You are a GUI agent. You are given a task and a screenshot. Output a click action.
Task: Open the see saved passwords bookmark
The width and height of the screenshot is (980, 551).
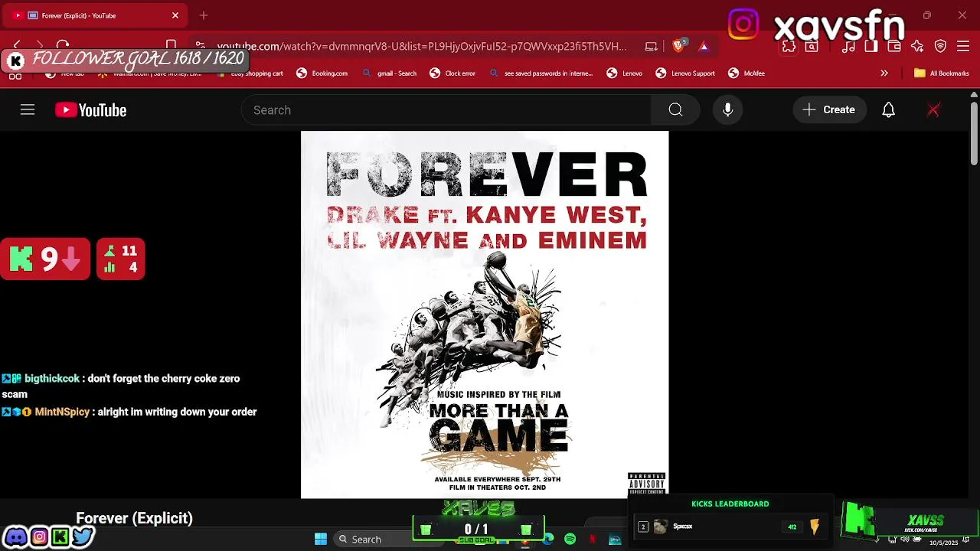click(x=541, y=73)
